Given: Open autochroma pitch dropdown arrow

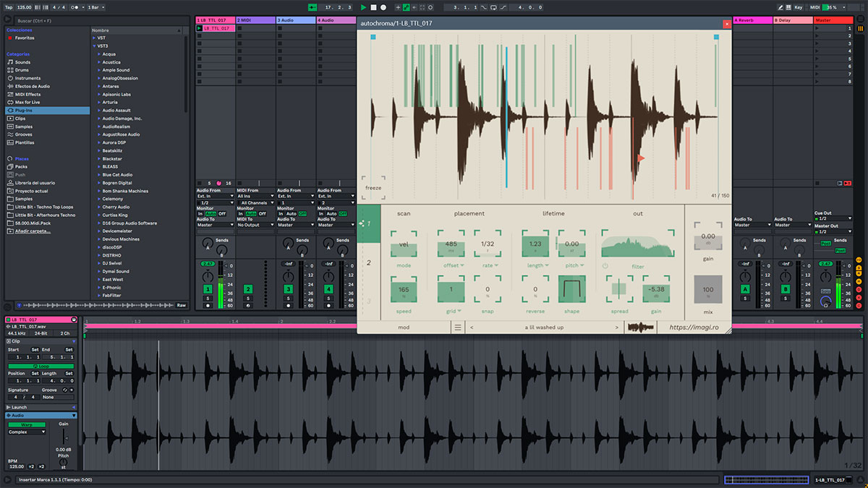Looking at the screenshot, I should (x=581, y=265).
